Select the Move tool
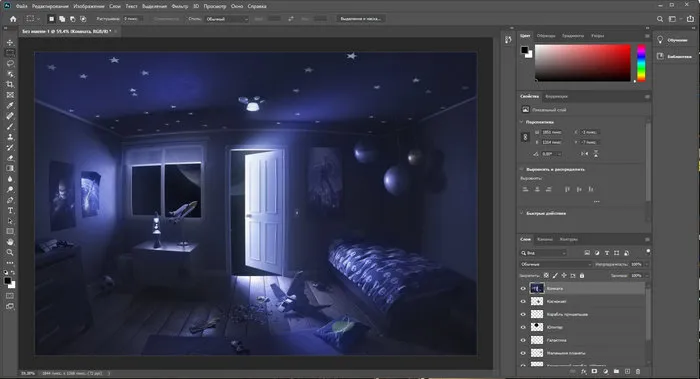The width and height of the screenshot is (700, 379). [10, 43]
